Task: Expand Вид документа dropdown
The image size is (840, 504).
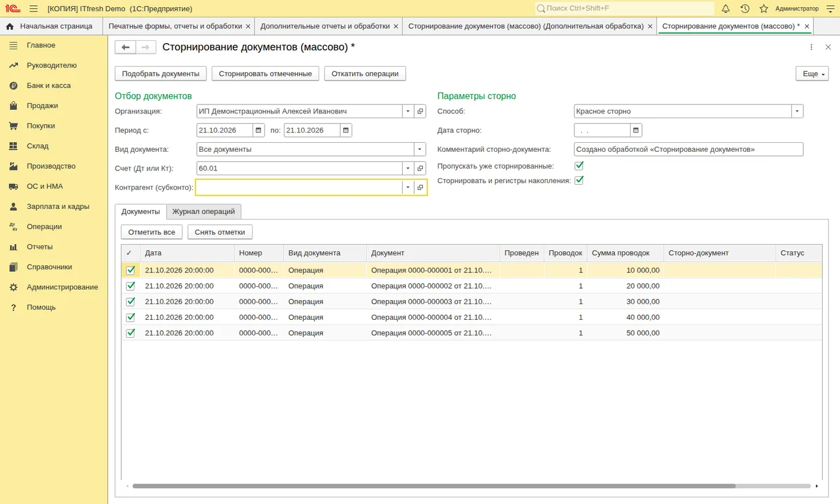Action: [420, 149]
